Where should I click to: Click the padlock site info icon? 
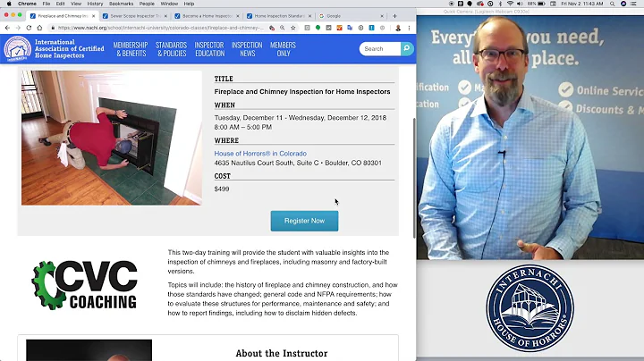pyautogui.click(x=53, y=28)
